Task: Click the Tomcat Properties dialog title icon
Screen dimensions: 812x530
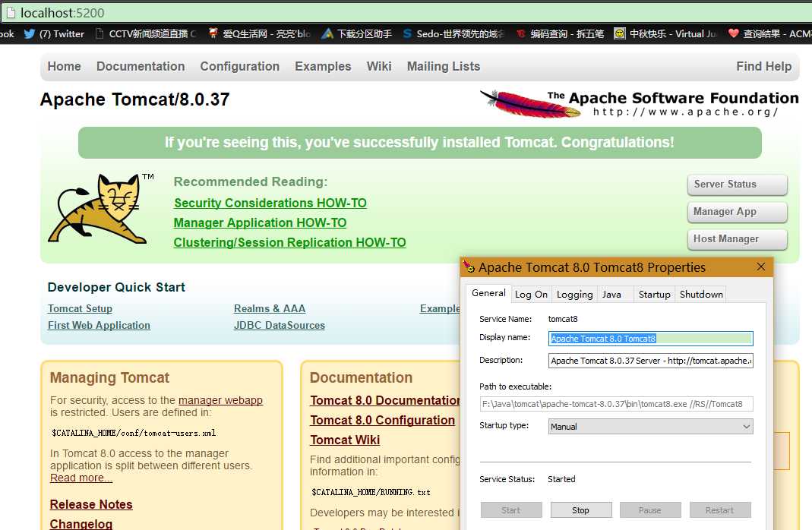Action: point(469,267)
